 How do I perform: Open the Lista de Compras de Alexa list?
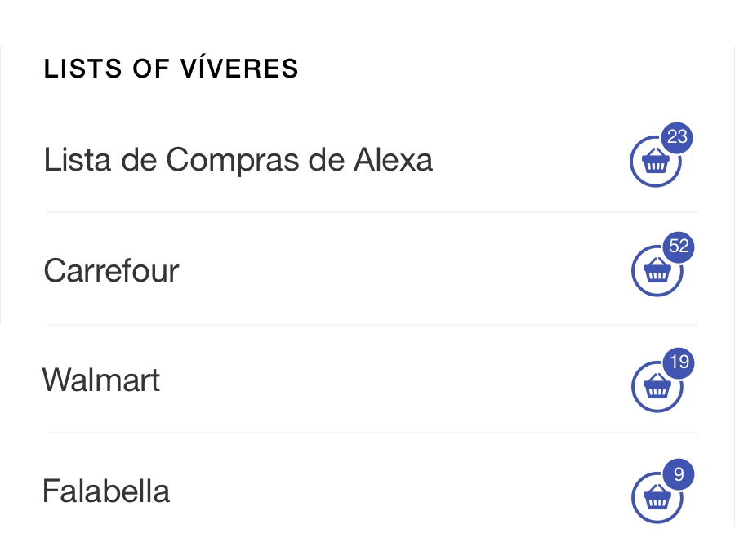pos(238,160)
